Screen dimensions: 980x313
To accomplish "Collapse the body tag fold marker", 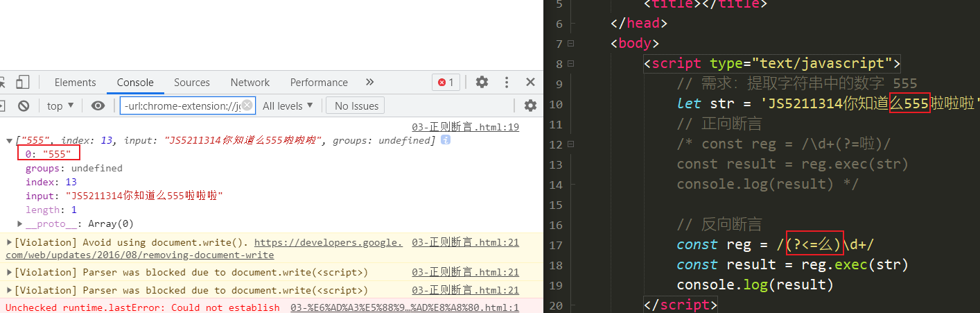I will pos(570,44).
